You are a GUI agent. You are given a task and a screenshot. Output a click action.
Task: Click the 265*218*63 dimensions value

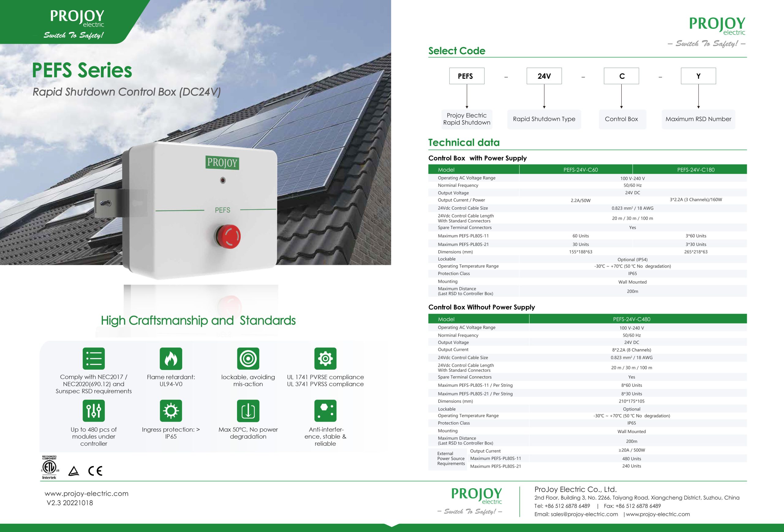point(696,252)
